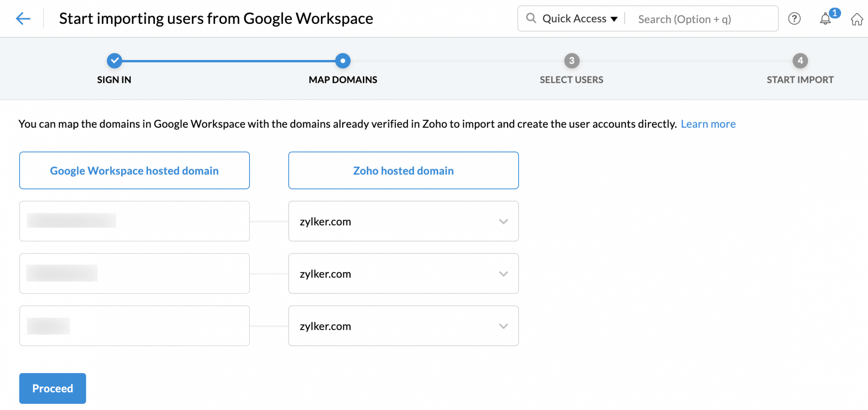Viewport: 868px width, 410px height.
Task: Go to home via house icon
Action: tap(857, 20)
